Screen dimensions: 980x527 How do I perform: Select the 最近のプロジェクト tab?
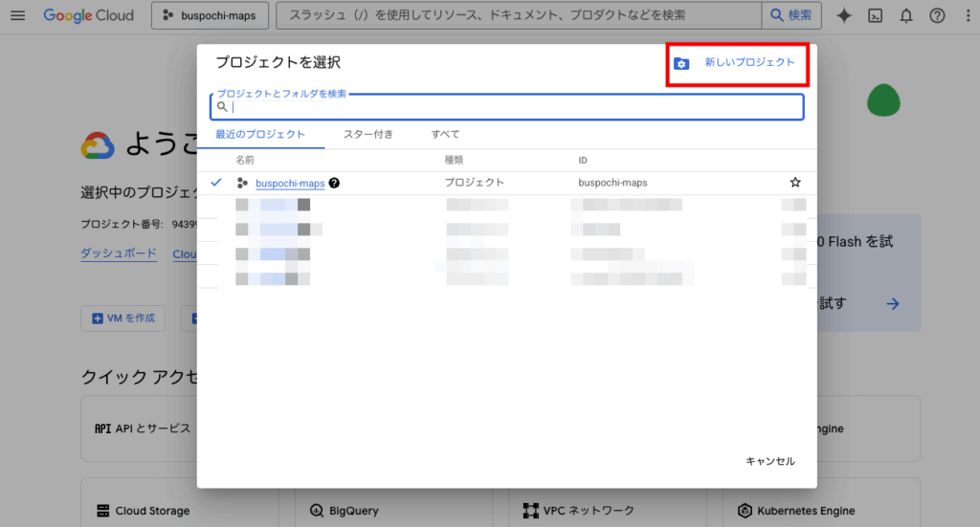point(260,135)
